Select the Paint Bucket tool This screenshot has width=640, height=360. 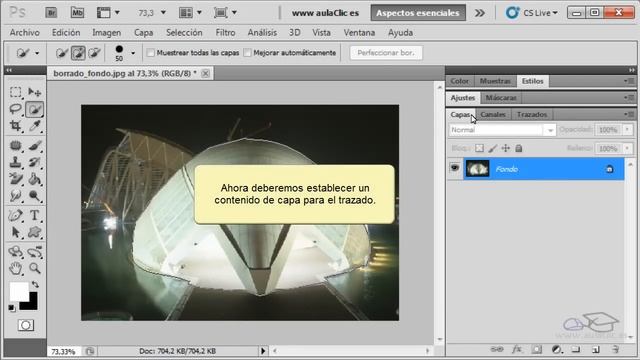35,179
